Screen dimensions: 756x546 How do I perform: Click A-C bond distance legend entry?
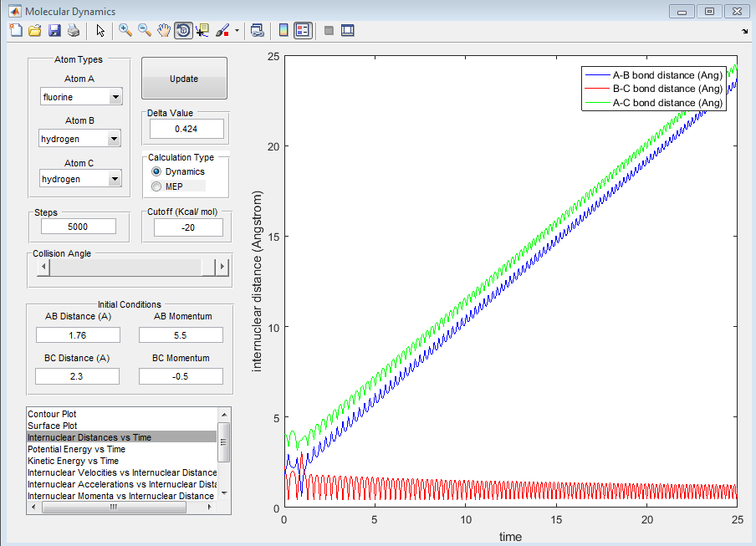654,103
